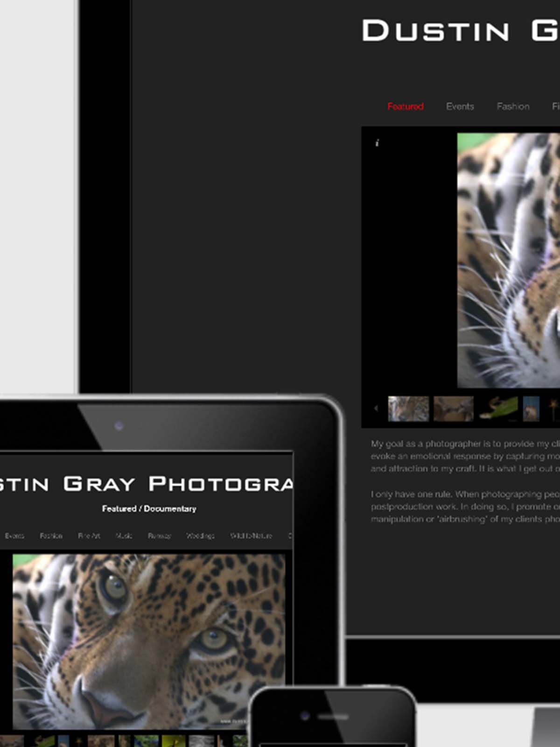Open the Events tab on desktop site
Image resolution: width=560 pixels, height=747 pixels.
(x=460, y=106)
